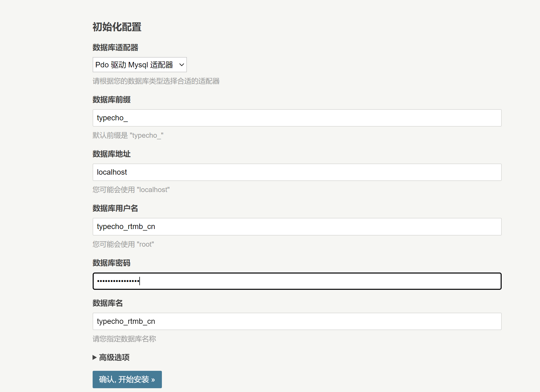The height and width of the screenshot is (392, 540).
Task: Select the 数据库用户名 input field
Action: (x=297, y=227)
